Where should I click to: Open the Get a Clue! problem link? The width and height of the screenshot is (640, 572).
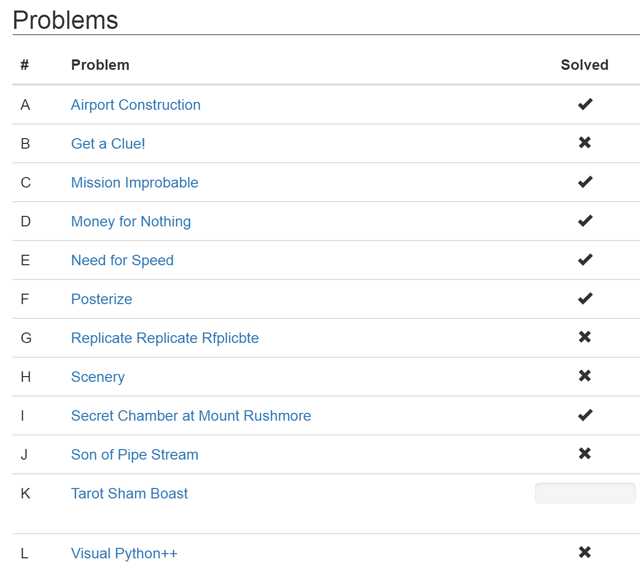tap(108, 144)
